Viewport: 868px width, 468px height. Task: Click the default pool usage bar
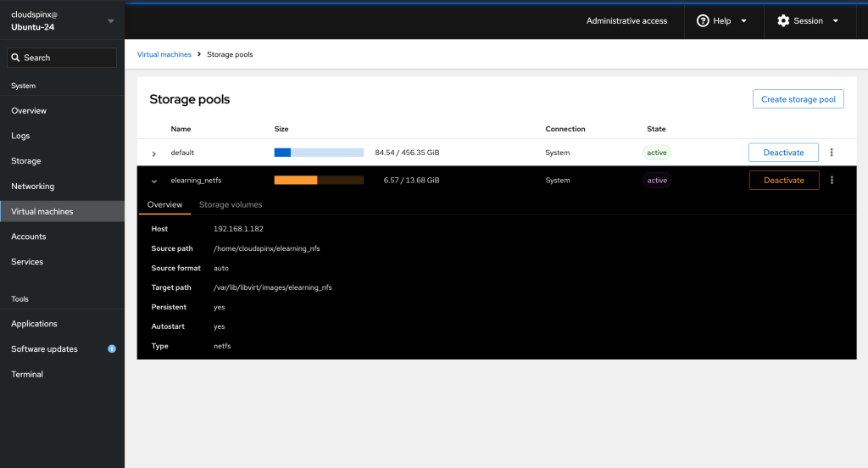pyautogui.click(x=319, y=153)
